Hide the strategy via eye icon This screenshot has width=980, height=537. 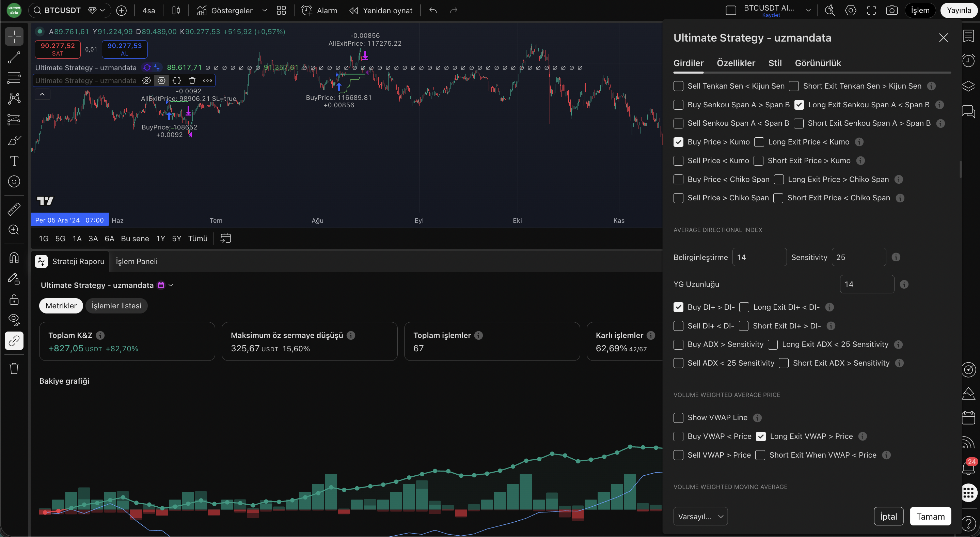click(x=146, y=80)
